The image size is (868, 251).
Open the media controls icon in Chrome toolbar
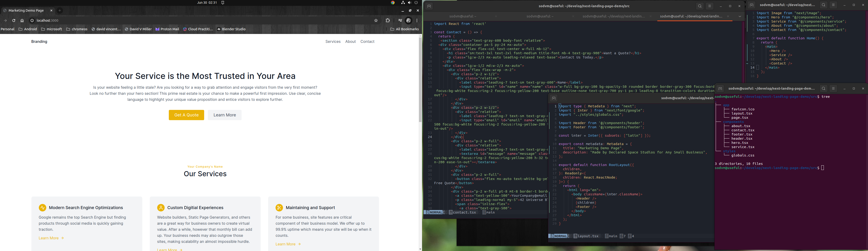[x=400, y=20]
